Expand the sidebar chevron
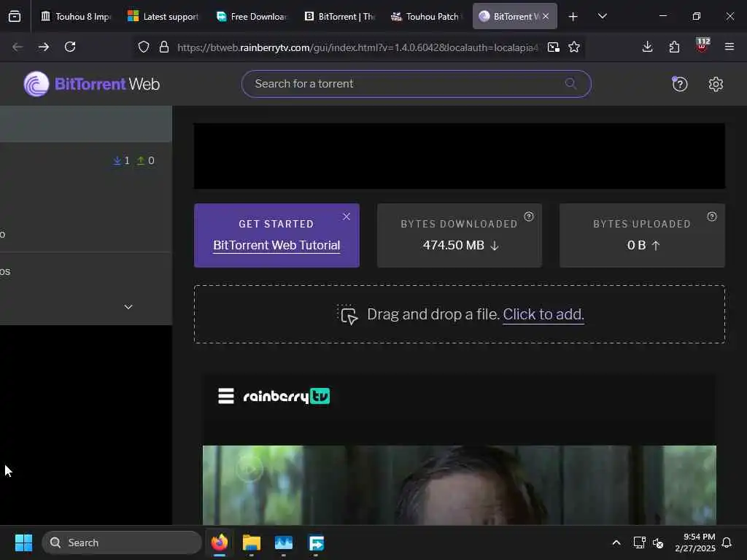747x560 pixels. pos(128,307)
